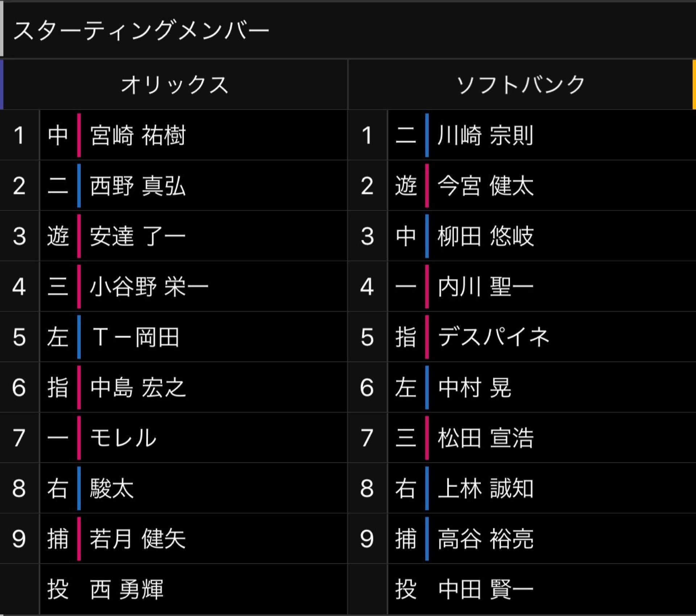Open モレル first baseman entry
Screen dimensions: 696x616
(x=123, y=438)
